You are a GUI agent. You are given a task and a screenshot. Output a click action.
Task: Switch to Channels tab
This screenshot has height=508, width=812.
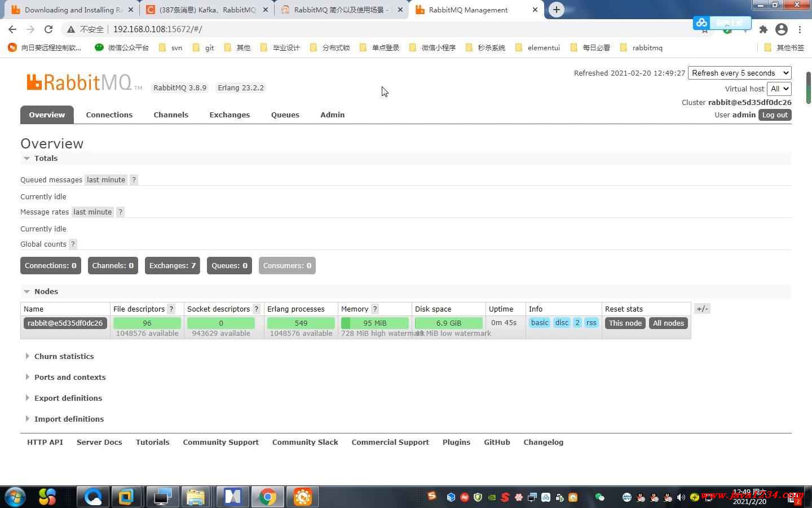click(171, 115)
